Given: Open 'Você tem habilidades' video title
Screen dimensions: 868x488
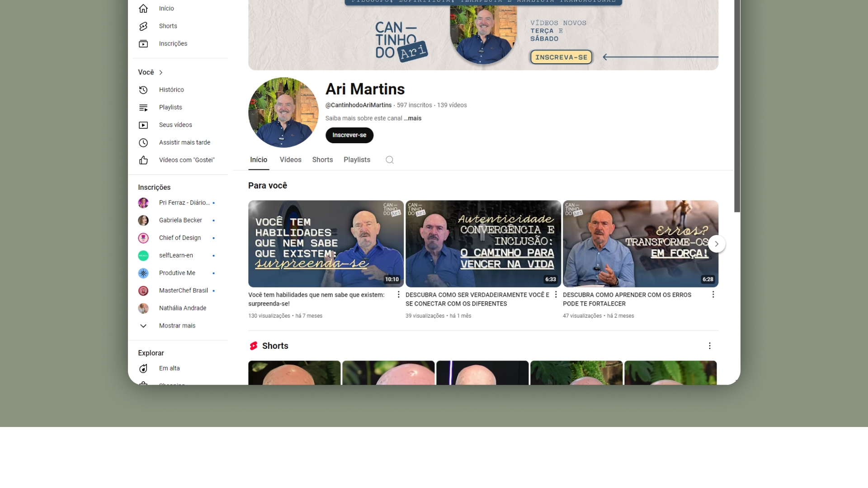Looking at the screenshot, I should click(316, 300).
